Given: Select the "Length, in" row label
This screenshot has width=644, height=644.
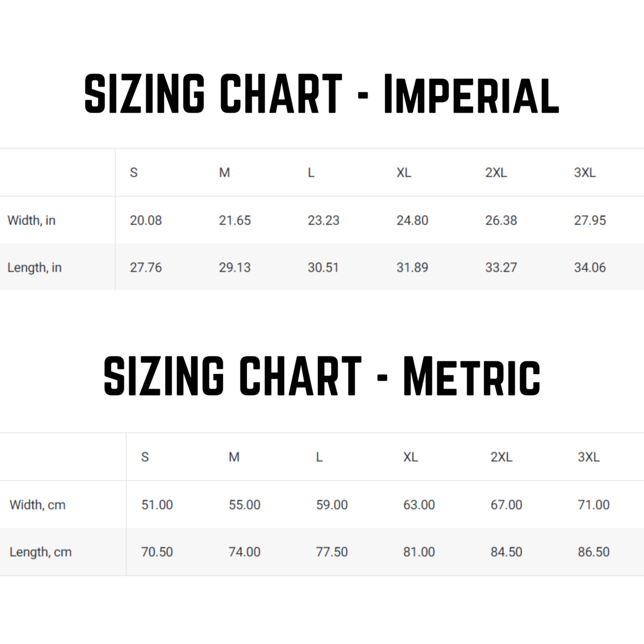Looking at the screenshot, I should click(x=34, y=268).
